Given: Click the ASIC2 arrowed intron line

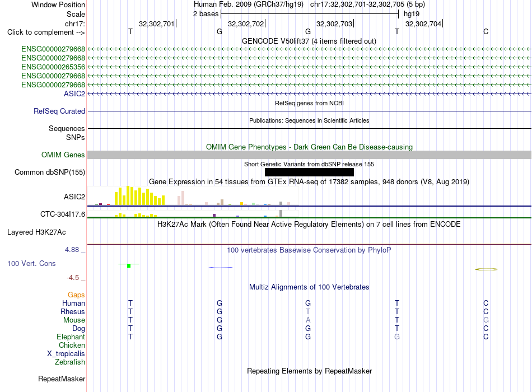Looking at the screenshot, I should [309, 94].
